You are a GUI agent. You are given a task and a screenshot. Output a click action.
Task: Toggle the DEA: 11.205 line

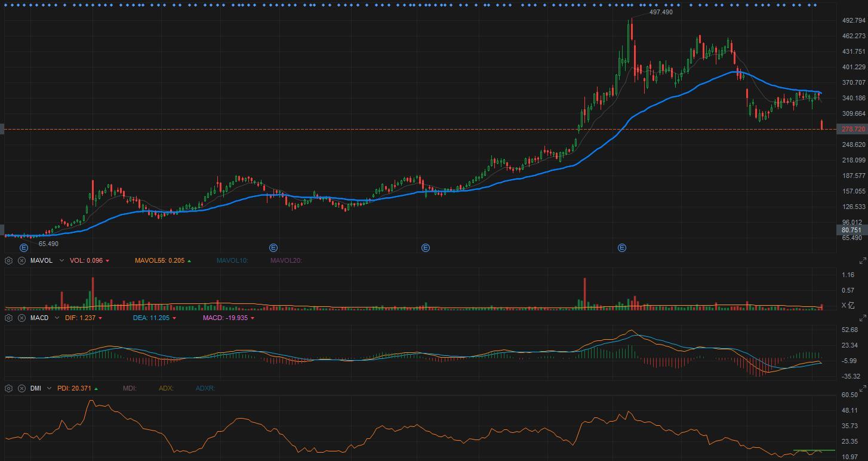tap(155, 318)
